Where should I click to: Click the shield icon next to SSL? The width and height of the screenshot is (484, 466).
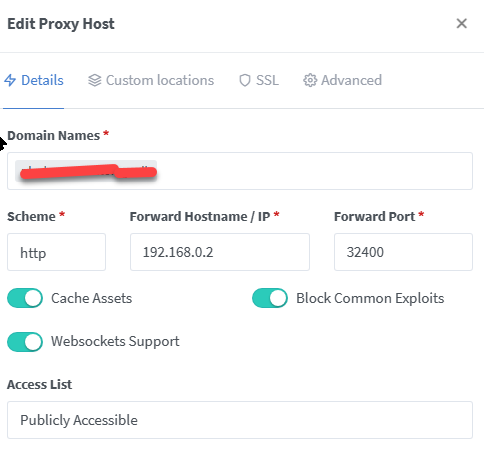(x=245, y=80)
